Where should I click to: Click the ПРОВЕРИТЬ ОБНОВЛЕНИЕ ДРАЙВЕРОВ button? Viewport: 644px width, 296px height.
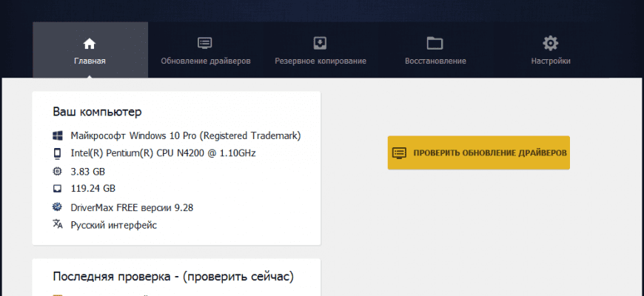pos(478,152)
